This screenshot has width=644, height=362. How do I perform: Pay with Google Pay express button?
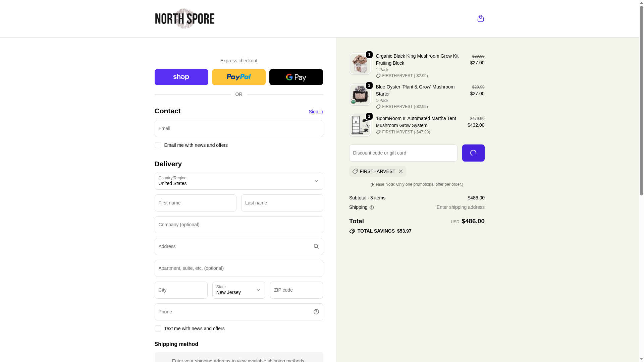[296, 77]
